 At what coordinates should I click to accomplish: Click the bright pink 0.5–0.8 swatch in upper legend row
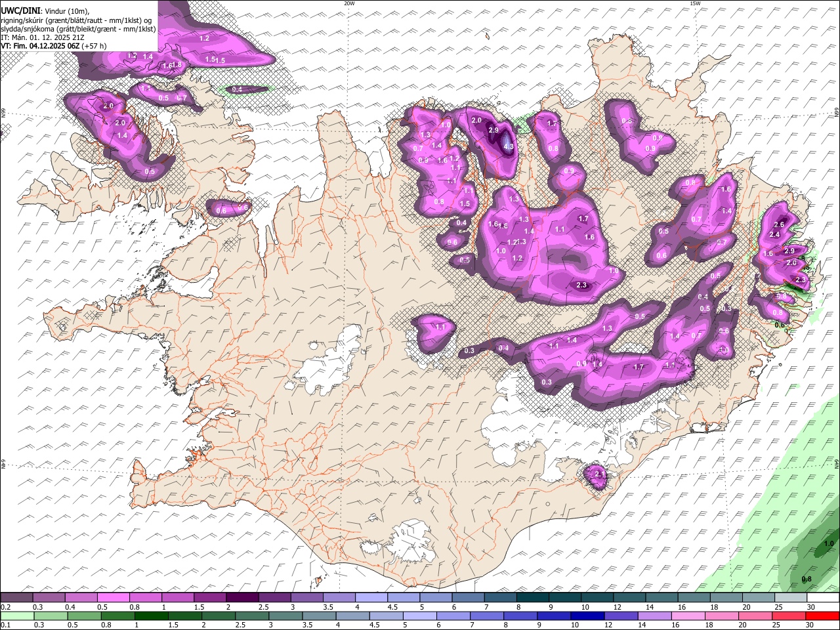[113, 598]
